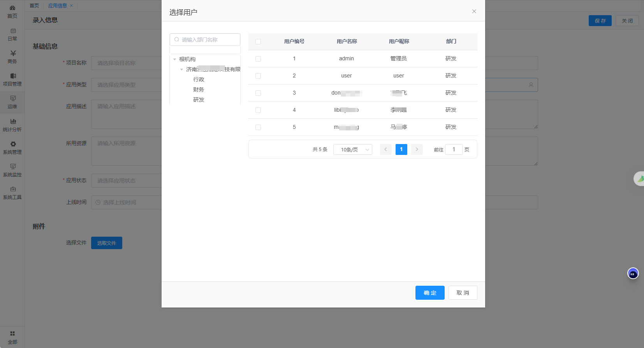
Task: Open 系统工具 toolbox icon in sidebar
Action: (13, 189)
